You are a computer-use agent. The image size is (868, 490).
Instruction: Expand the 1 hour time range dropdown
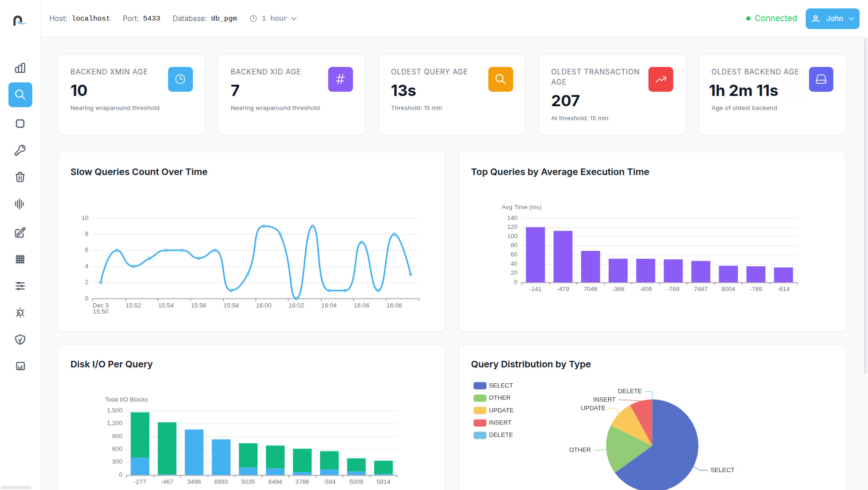(274, 19)
